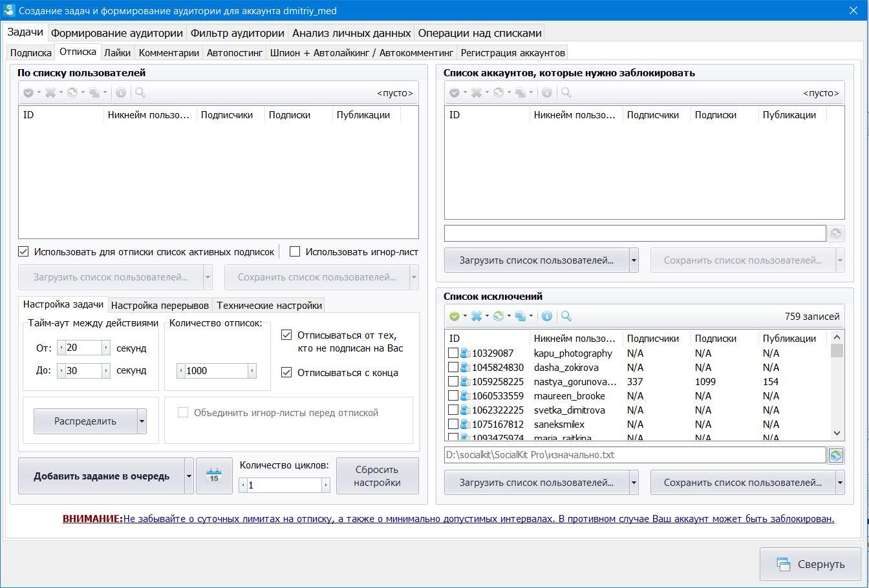The image size is (869, 588).
Task: Click the grey copy icon in user list toolbar
Action: tap(94, 93)
